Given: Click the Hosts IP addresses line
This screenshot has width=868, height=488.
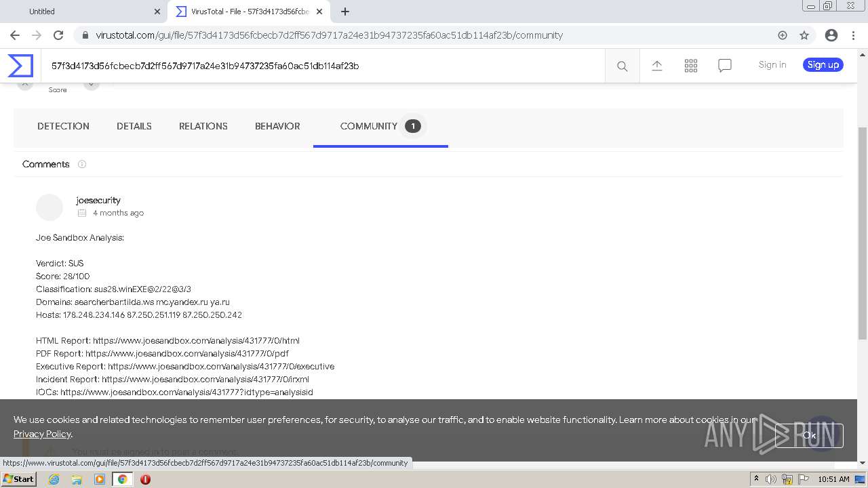Looking at the screenshot, I should [139, 315].
